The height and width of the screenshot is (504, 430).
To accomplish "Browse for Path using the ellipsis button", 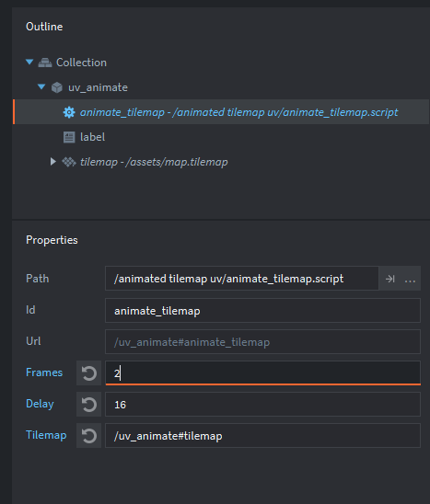I will point(410,279).
